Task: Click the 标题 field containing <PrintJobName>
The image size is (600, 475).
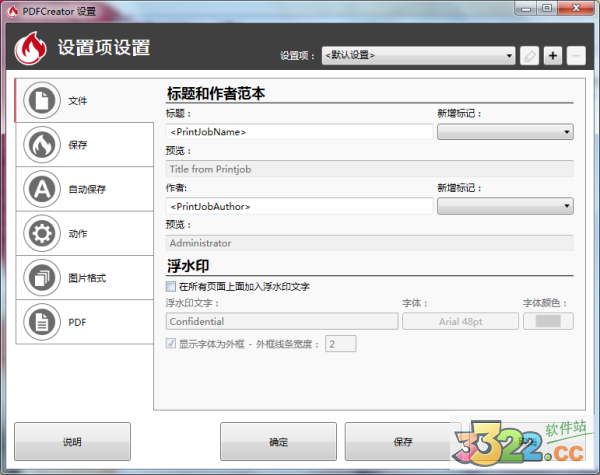Action: click(299, 132)
